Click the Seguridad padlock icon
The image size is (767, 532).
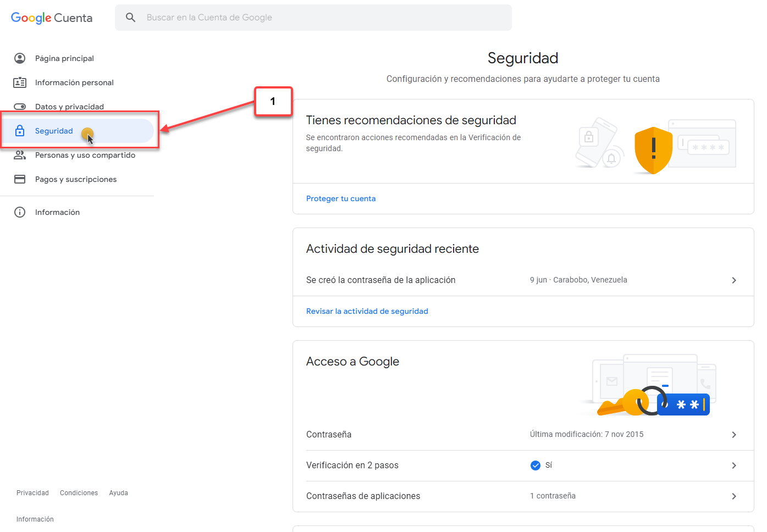[x=20, y=131]
